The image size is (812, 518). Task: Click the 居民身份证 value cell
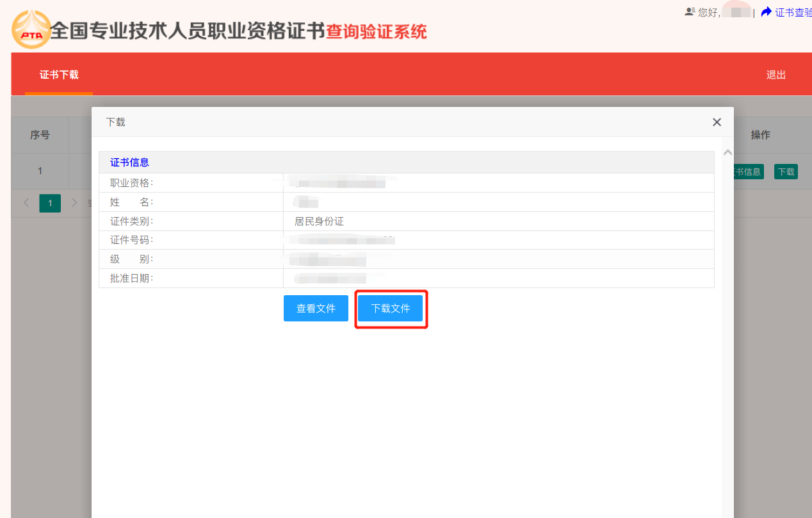pos(319,222)
